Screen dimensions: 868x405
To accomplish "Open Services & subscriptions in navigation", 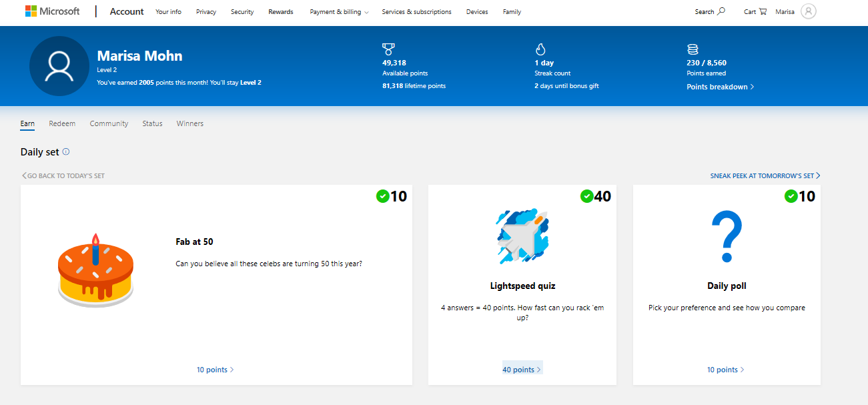I will click(x=416, y=12).
